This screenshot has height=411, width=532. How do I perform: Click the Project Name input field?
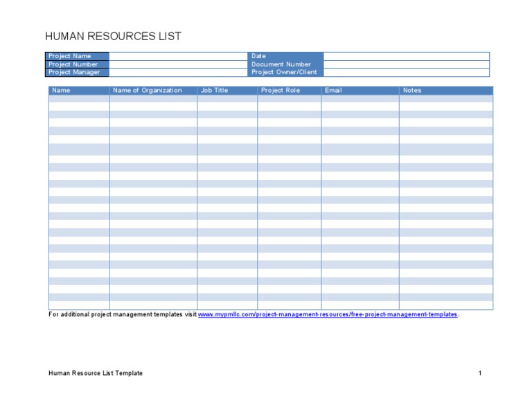click(x=178, y=56)
